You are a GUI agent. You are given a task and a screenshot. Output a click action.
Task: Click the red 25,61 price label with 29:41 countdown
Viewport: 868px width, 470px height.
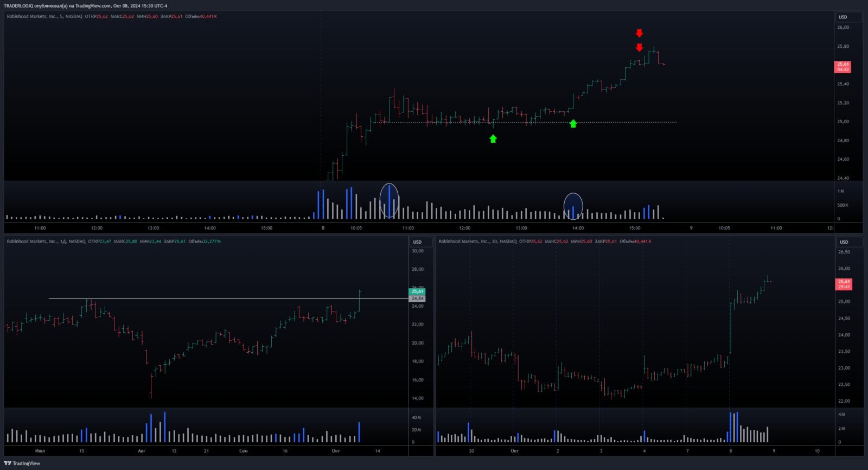click(x=844, y=284)
